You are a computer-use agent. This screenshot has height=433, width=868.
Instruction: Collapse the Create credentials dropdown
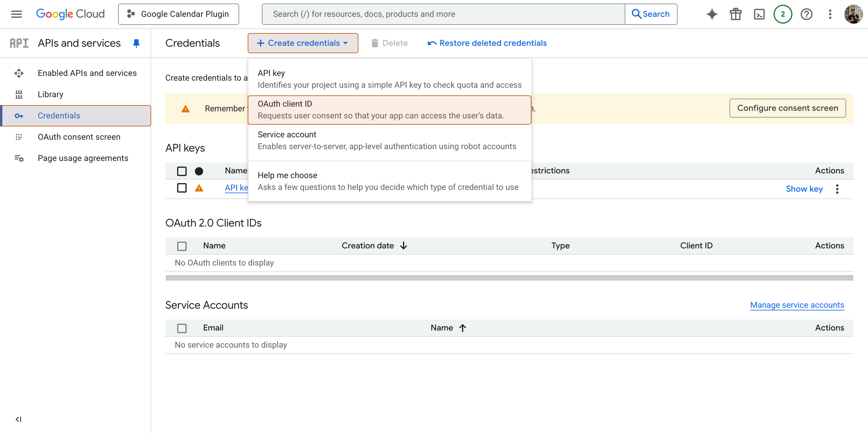click(303, 43)
